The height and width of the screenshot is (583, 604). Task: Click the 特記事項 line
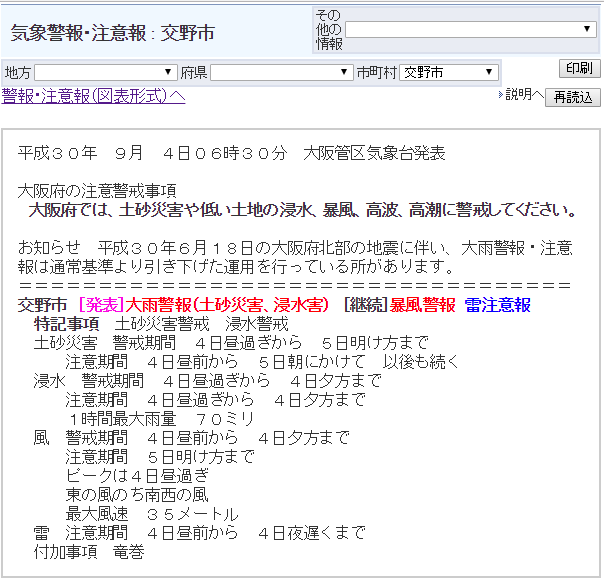(160, 324)
